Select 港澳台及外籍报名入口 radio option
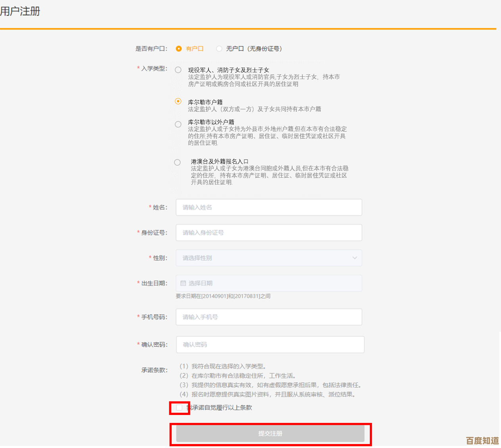501x448 pixels. click(177, 162)
